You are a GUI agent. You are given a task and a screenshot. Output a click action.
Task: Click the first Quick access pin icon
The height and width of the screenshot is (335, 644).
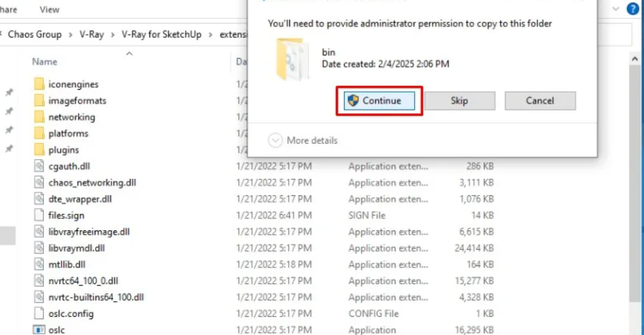9,92
